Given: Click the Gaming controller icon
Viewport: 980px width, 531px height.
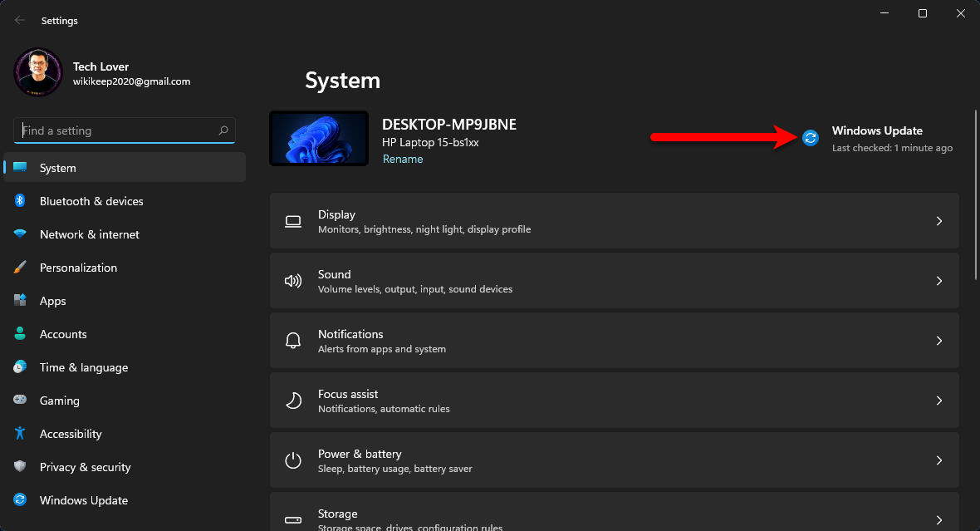Looking at the screenshot, I should (20, 400).
